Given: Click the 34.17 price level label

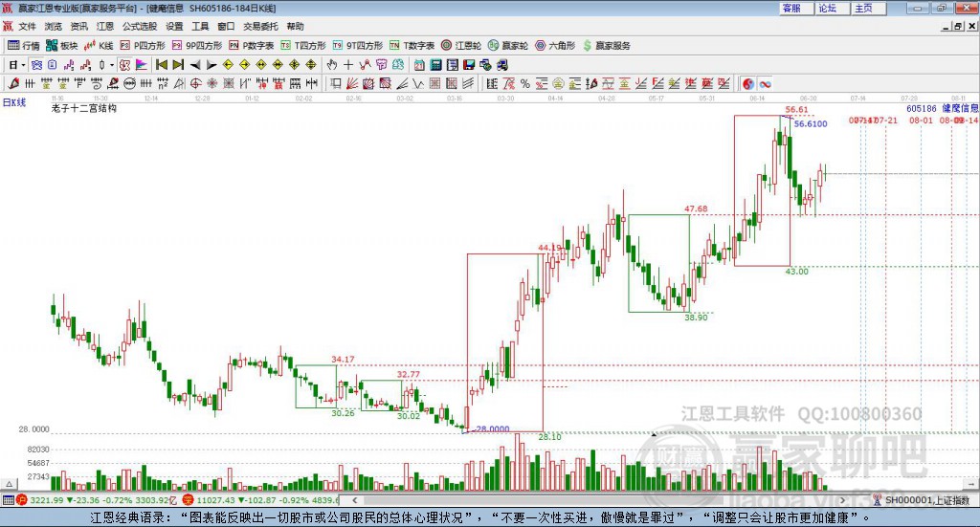Looking at the screenshot, I should [x=343, y=359].
